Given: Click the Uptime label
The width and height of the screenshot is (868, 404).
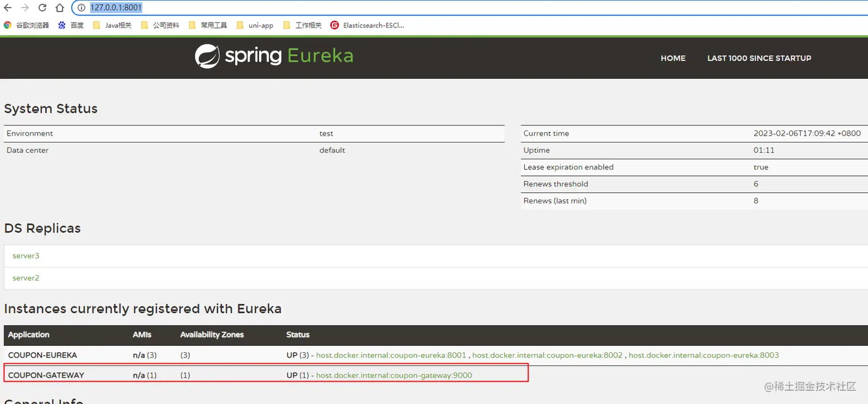Looking at the screenshot, I should click(537, 150).
